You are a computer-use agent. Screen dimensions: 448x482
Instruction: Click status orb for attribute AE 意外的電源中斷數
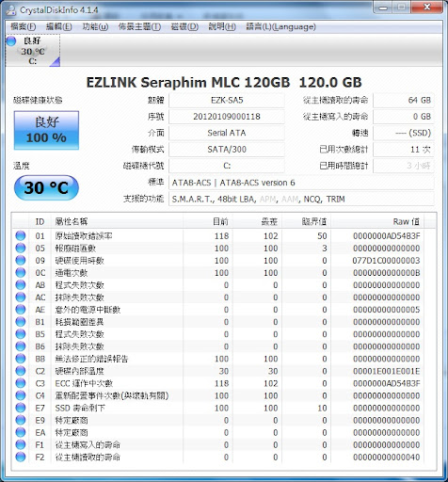[x=21, y=310]
